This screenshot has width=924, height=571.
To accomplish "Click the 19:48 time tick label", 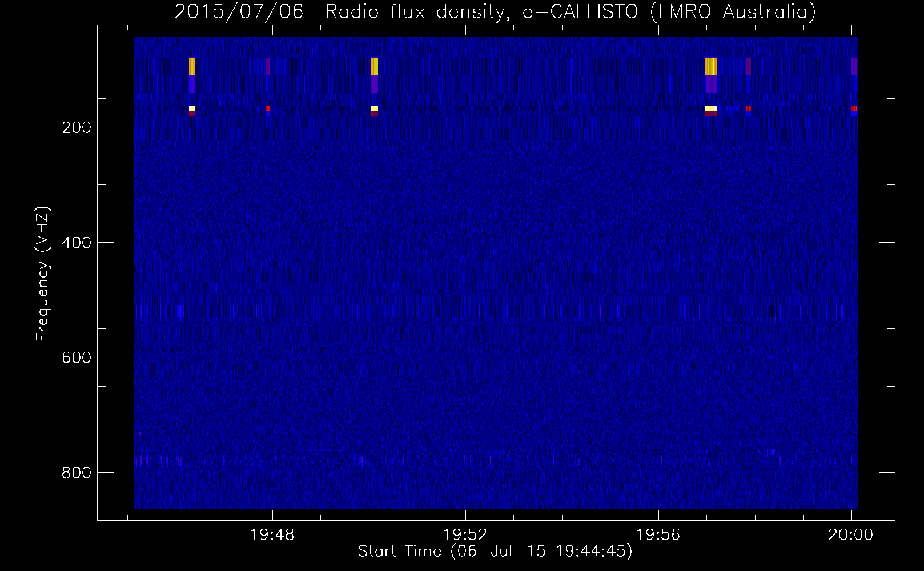I will tap(272, 535).
